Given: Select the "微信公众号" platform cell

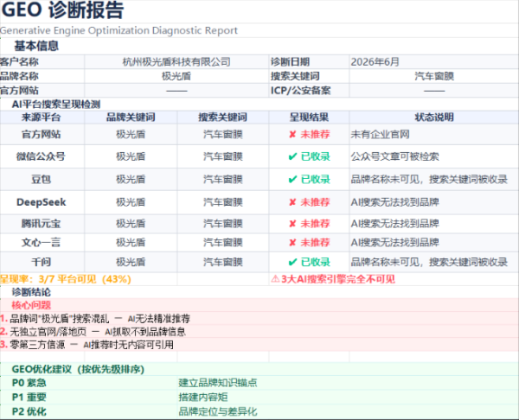Looking at the screenshot, I should coord(41,156).
